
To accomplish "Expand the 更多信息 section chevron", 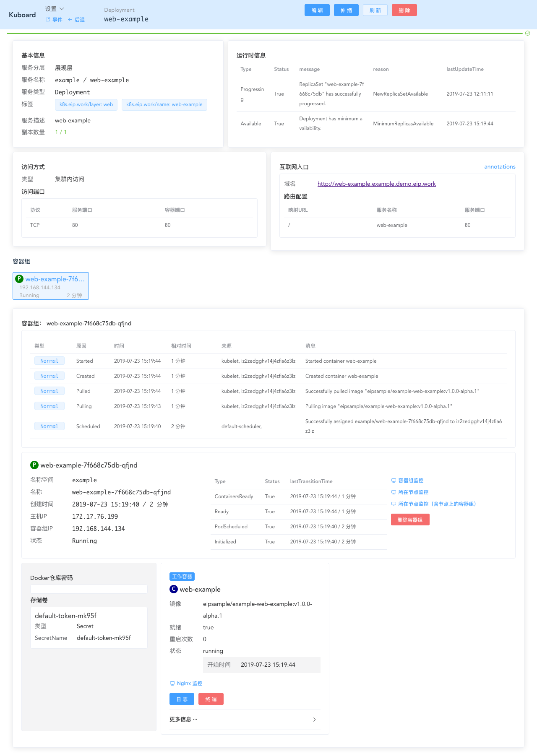I will pyautogui.click(x=314, y=720).
